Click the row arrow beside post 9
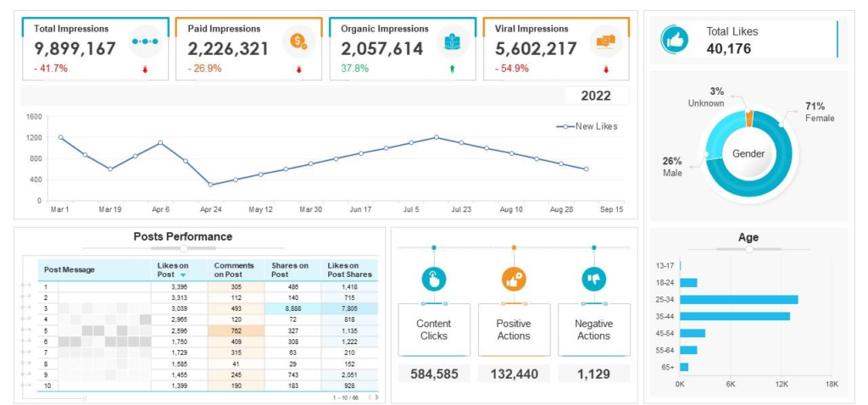The image size is (868, 405). pos(25,374)
